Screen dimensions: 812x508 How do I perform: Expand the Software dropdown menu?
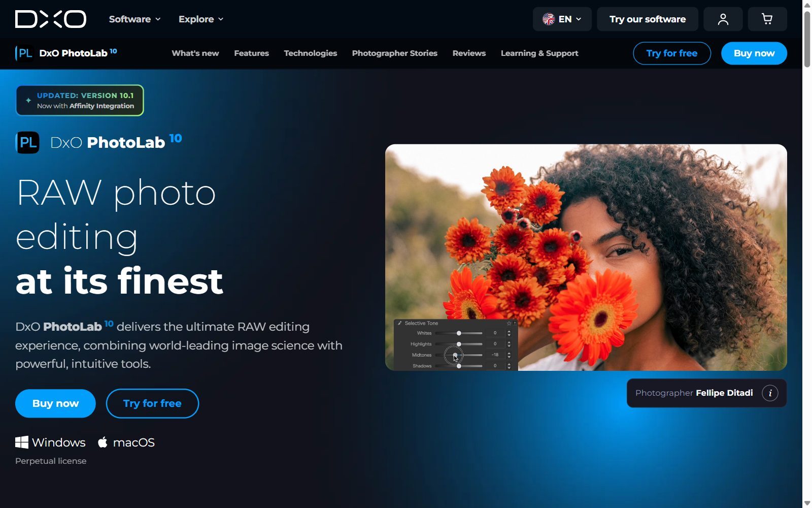click(134, 19)
